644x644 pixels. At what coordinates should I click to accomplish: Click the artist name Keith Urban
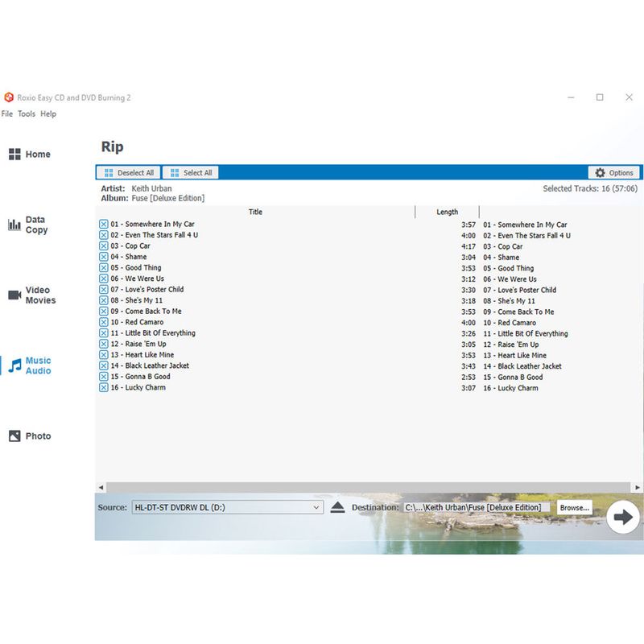click(x=151, y=188)
